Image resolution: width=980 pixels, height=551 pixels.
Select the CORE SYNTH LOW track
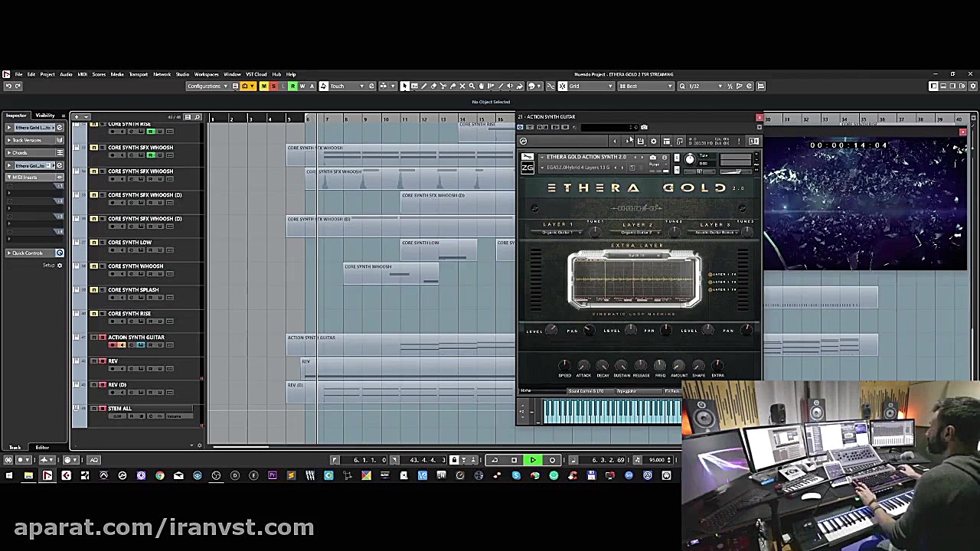(130, 243)
